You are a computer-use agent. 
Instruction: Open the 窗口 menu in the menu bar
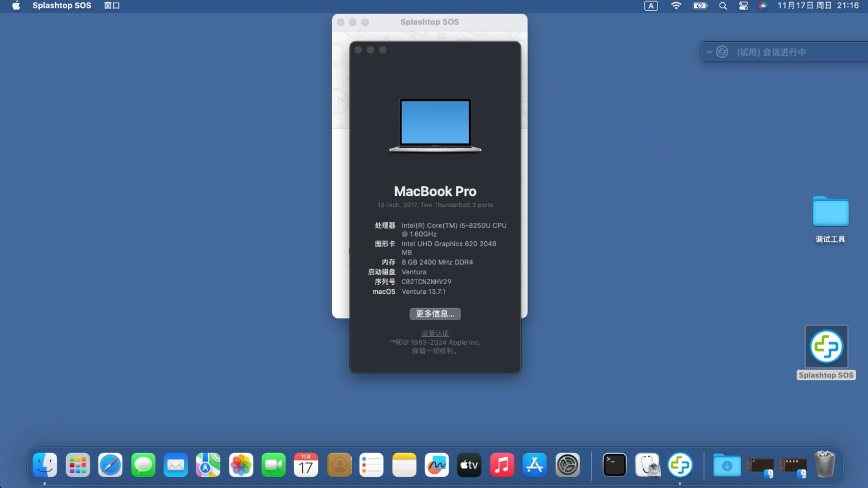pos(112,6)
